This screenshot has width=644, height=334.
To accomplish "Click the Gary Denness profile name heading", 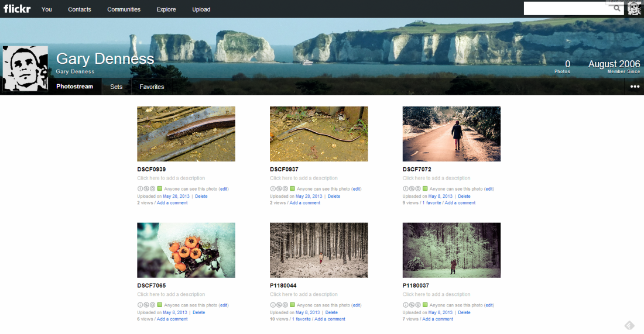I will coord(105,58).
